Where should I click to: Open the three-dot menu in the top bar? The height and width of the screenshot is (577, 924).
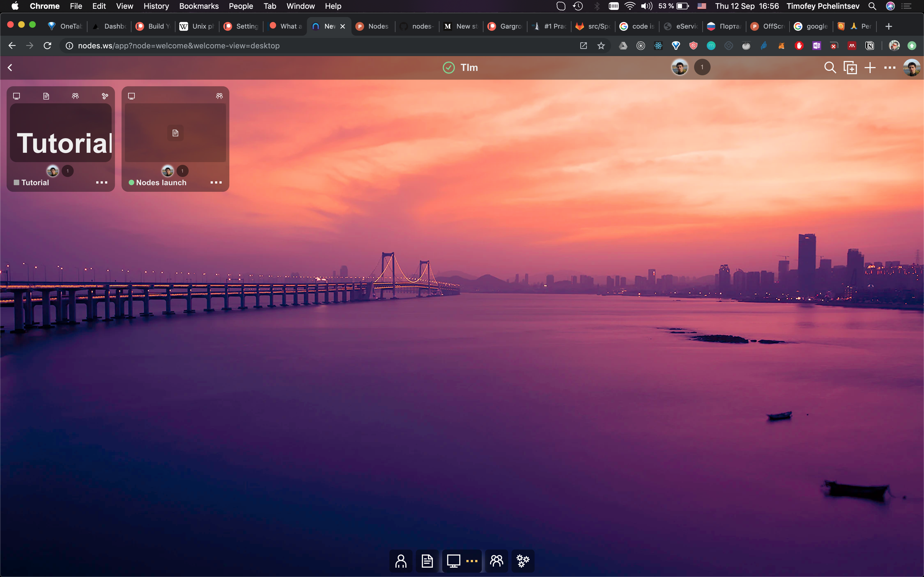pos(889,68)
